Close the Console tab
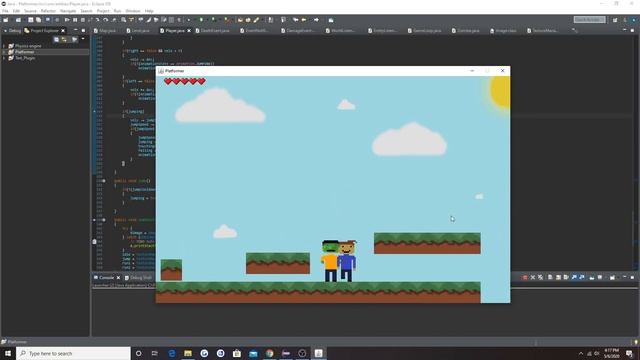This screenshot has height=360, width=640. pos(118,278)
